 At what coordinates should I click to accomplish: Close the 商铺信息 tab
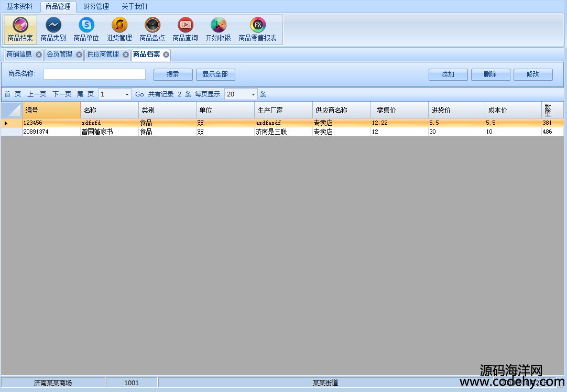pyautogui.click(x=39, y=55)
